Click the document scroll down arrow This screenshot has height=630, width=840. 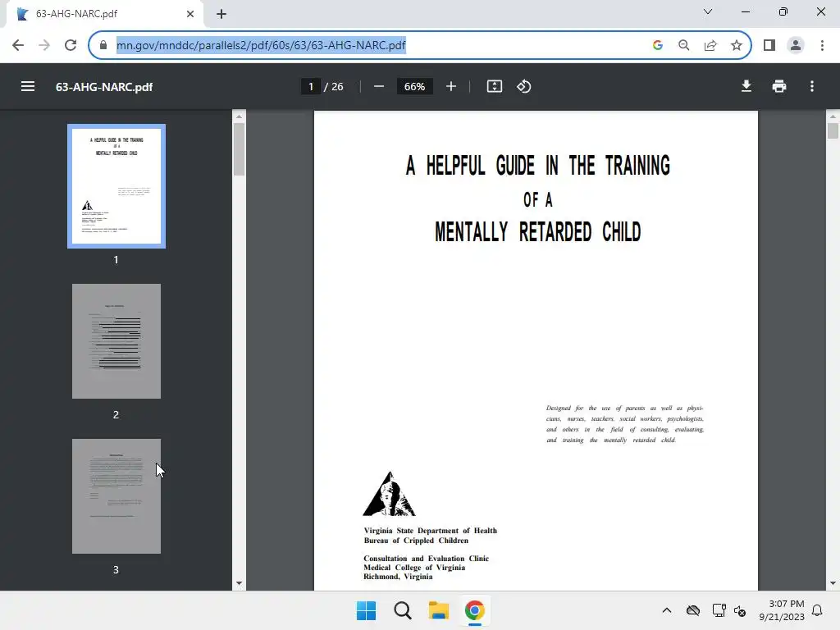833,583
